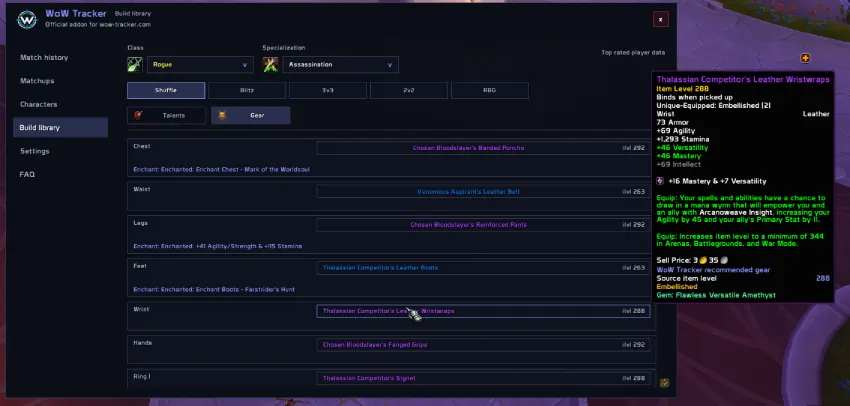Click '+46 Mastery' stat in tooltip
This screenshot has width=850, height=406.
(x=678, y=156)
